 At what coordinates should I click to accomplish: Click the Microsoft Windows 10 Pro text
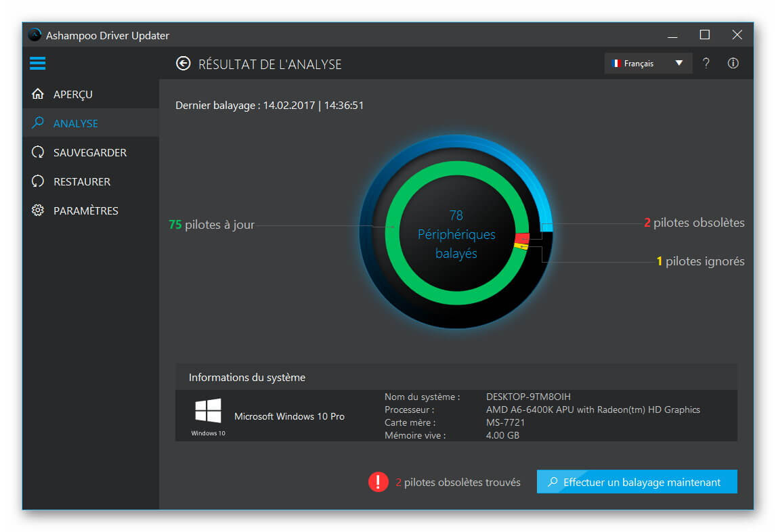289,416
